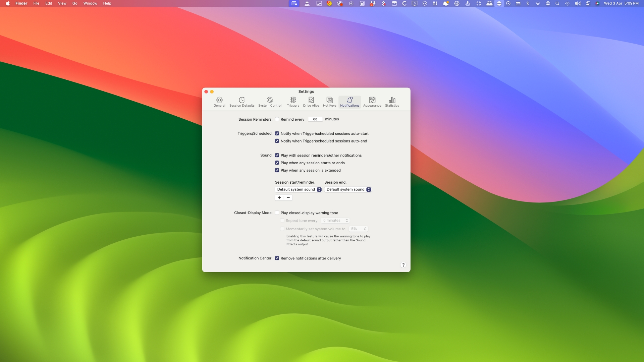Click the sound volume menu bar icon

tap(578, 3)
